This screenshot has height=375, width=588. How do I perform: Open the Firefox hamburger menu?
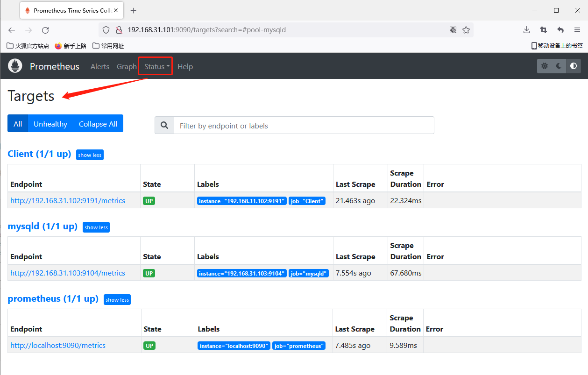pos(577,30)
